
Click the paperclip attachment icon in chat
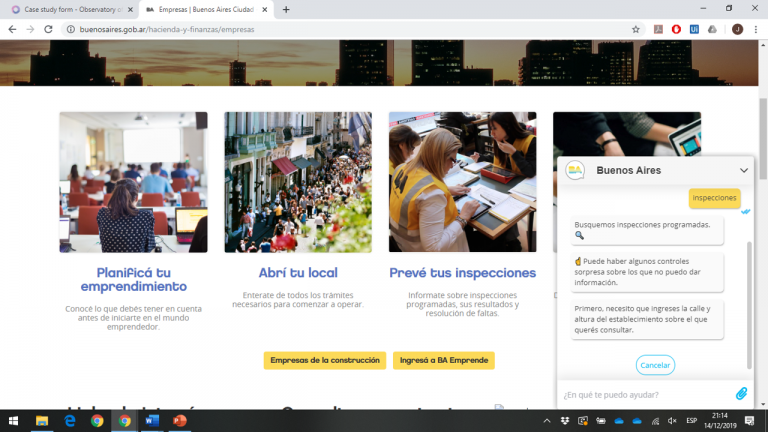click(741, 394)
